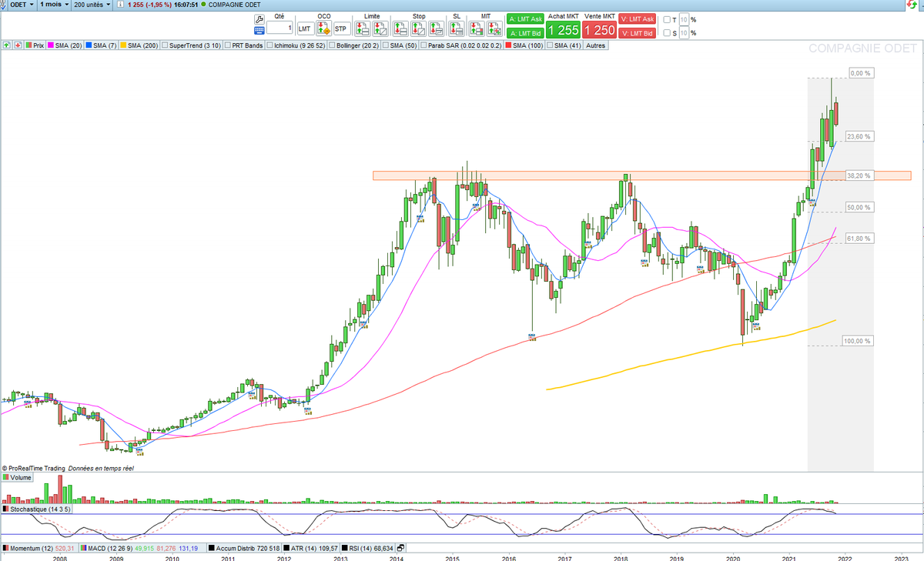Click the first Limite order icon
924x561 pixels.
363,29
